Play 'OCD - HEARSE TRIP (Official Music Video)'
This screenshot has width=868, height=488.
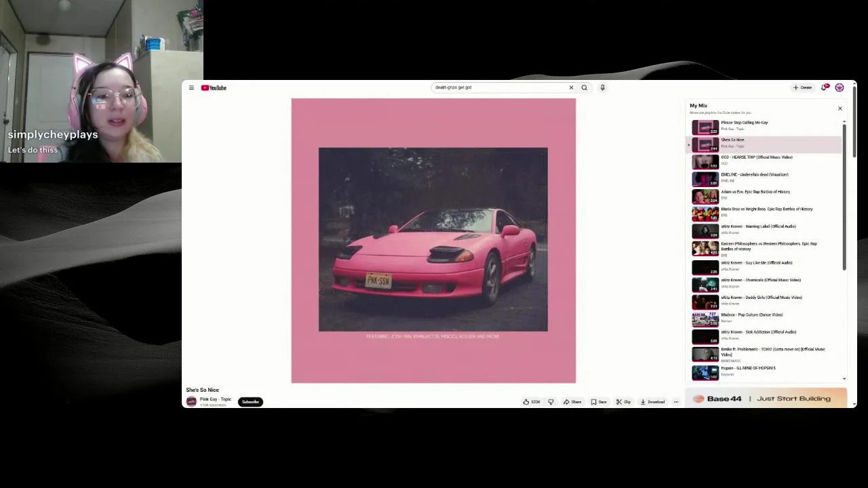click(765, 161)
